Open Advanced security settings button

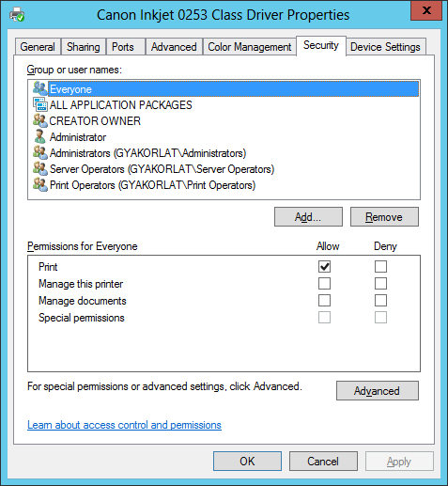(x=378, y=390)
